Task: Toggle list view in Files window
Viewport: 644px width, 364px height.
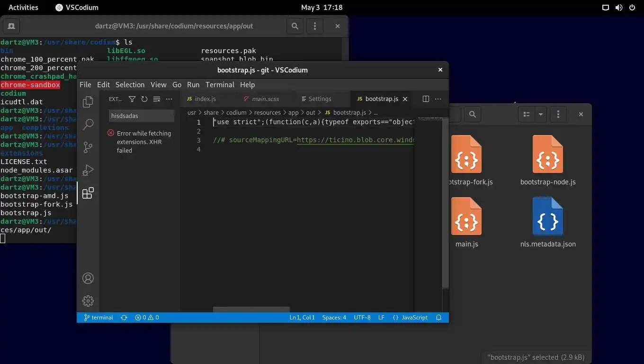Action: point(526,114)
